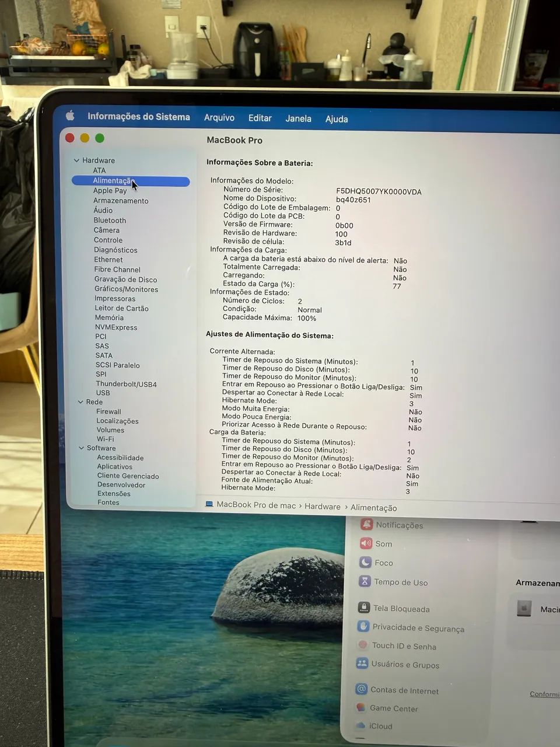This screenshot has width=560, height=747.
Task: Click the Condição value Normal
Action: pos(310,310)
